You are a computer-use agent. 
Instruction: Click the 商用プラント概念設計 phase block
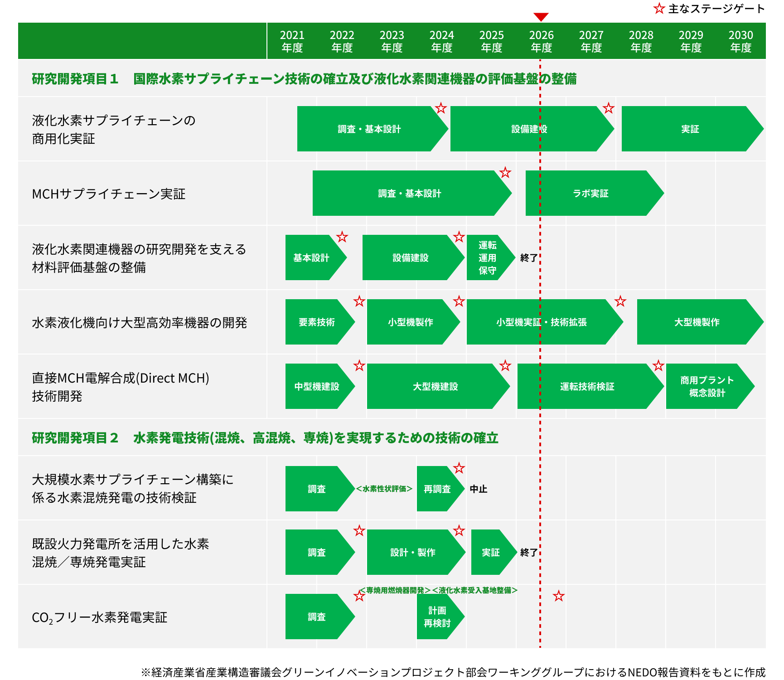[x=710, y=386]
